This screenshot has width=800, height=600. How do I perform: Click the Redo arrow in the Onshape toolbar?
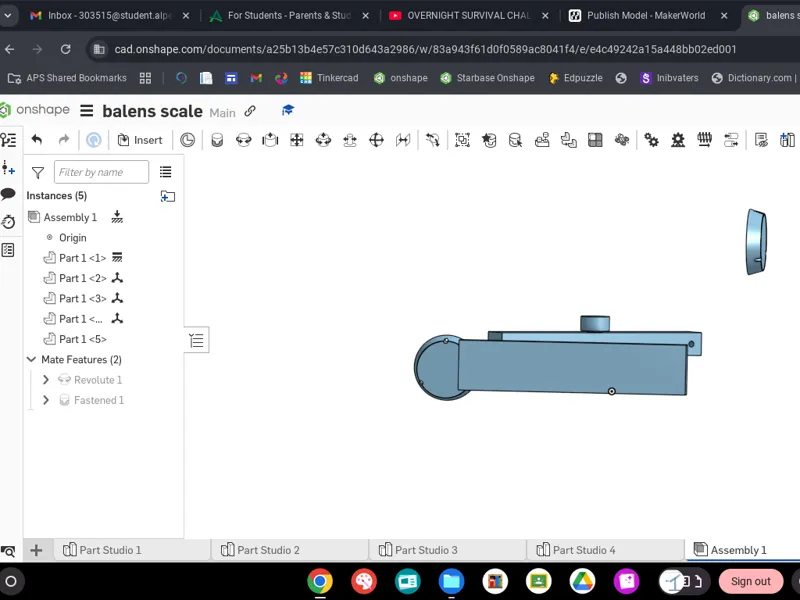pyautogui.click(x=64, y=140)
